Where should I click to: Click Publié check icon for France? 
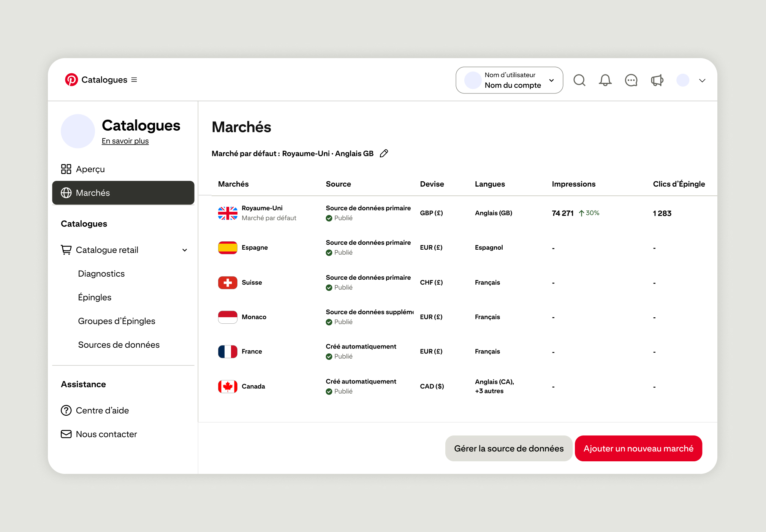329,357
